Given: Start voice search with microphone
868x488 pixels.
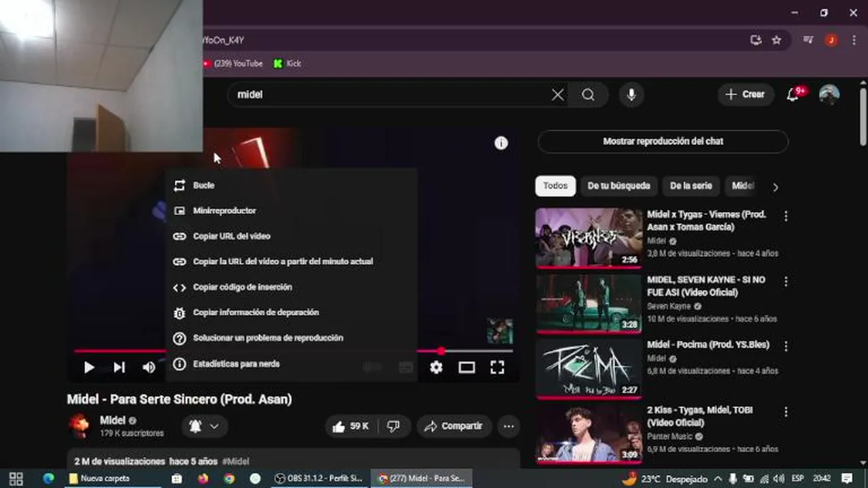Looking at the screenshot, I should 631,95.
